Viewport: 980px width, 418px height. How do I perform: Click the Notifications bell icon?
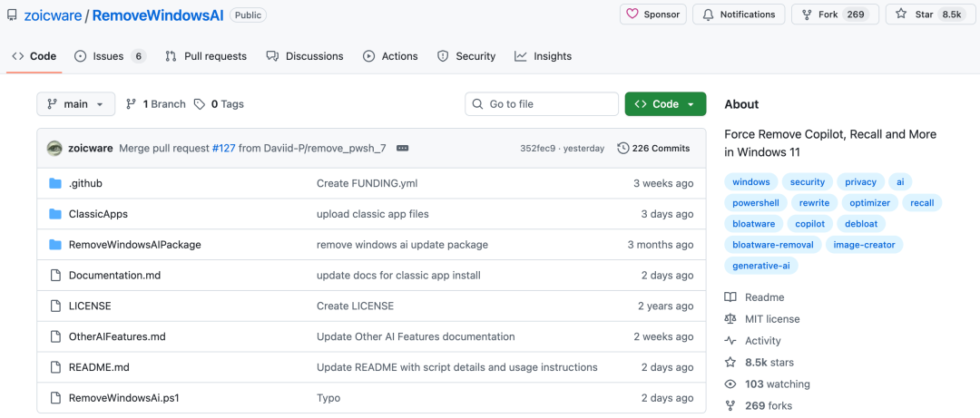pyautogui.click(x=708, y=15)
